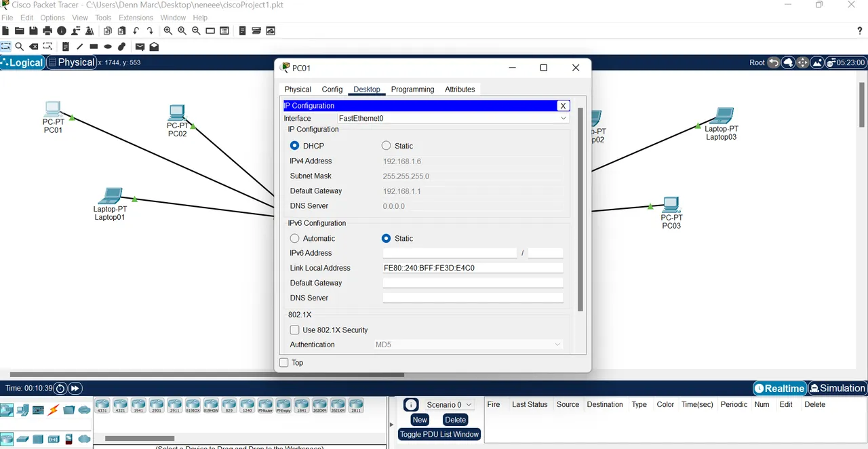The image size is (868, 449).
Task: Click the Zoom In magnifier icon
Action: pos(168,31)
